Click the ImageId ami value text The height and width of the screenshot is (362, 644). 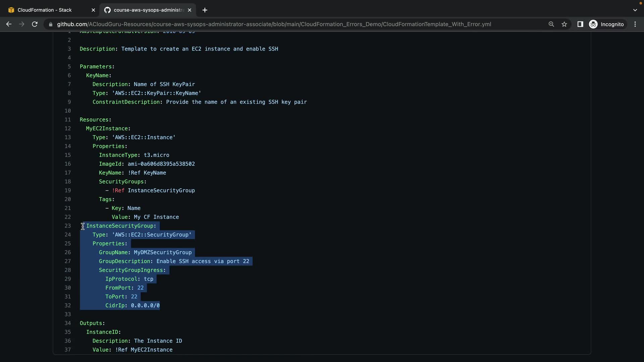point(161,164)
